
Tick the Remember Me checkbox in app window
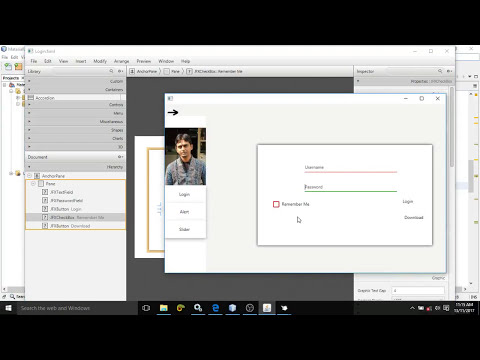276,204
